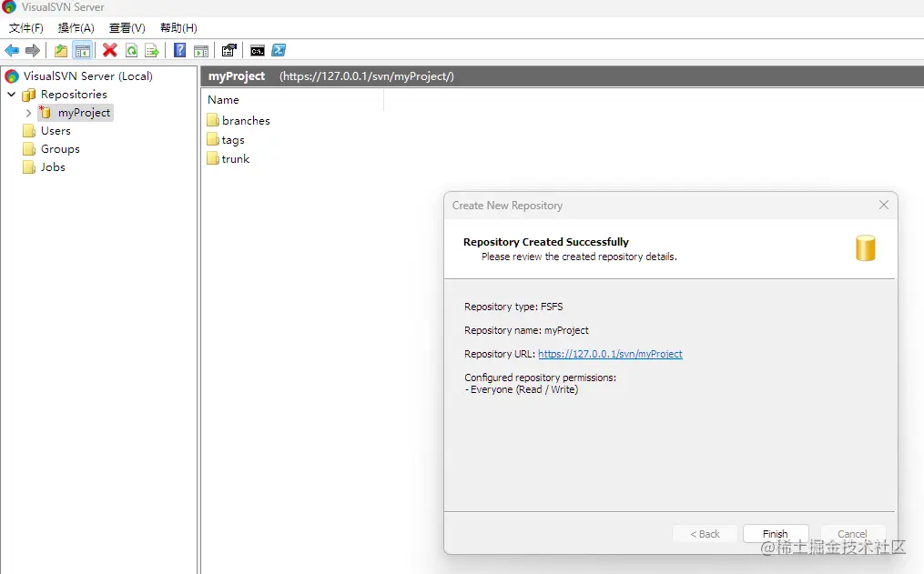Open Help with blue question mark icon
The width and height of the screenshot is (924, 574).
tap(179, 51)
